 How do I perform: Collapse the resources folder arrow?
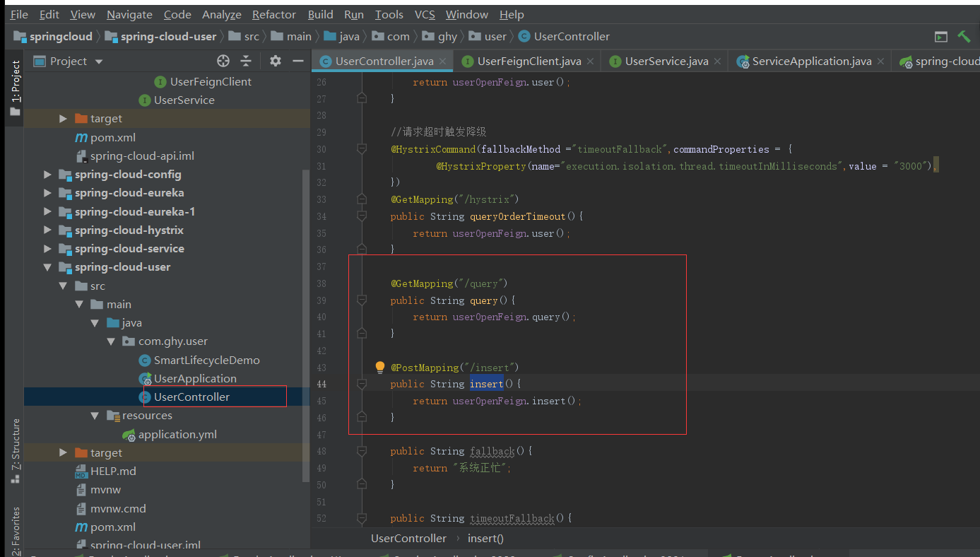pyautogui.click(x=95, y=416)
